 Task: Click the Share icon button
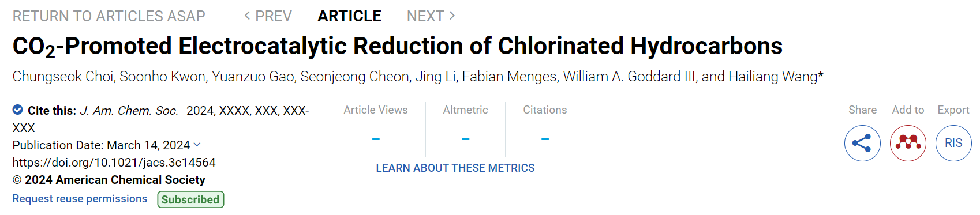862,143
